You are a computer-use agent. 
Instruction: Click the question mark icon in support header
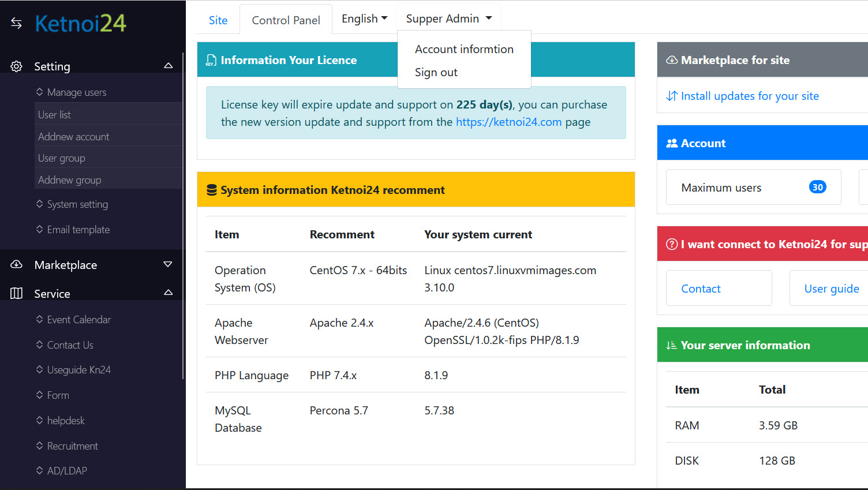[x=672, y=244]
